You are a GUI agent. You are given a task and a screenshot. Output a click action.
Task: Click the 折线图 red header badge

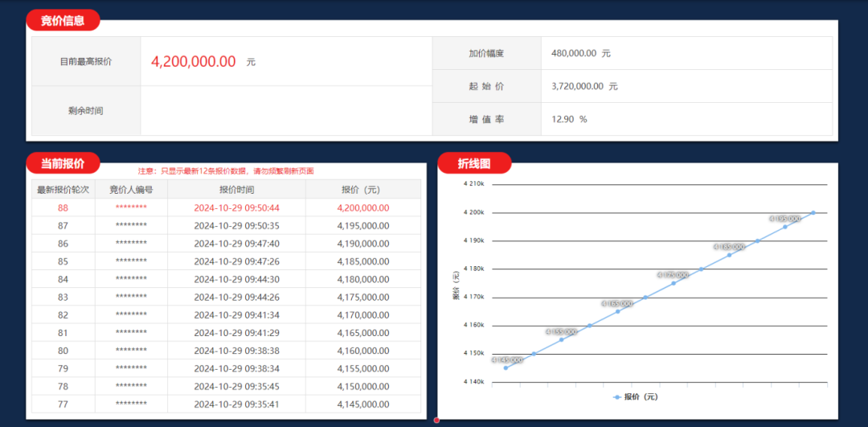point(474,162)
